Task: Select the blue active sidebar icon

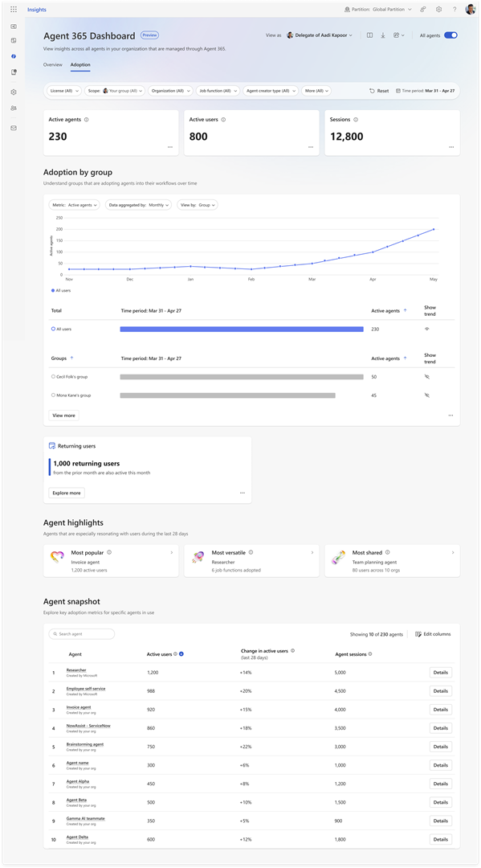Action: pyautogui.click(x=14, y=56)
